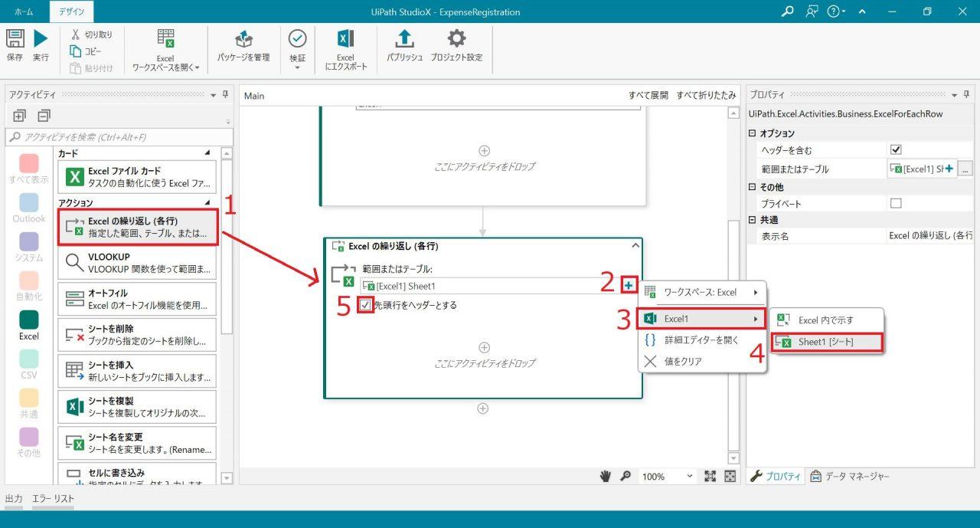Toggle プライベート checkbox in properties
Screen dimensions: 980x528
897,204
